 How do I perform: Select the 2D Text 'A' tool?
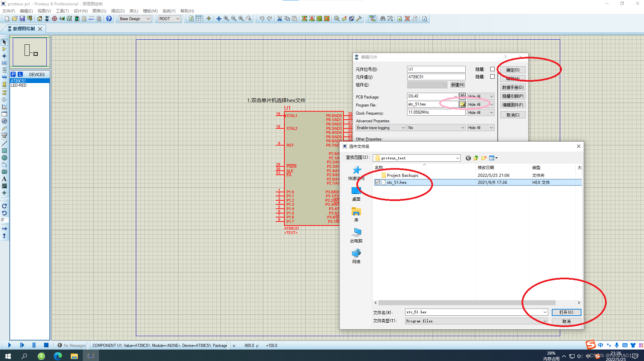point(4,179)
